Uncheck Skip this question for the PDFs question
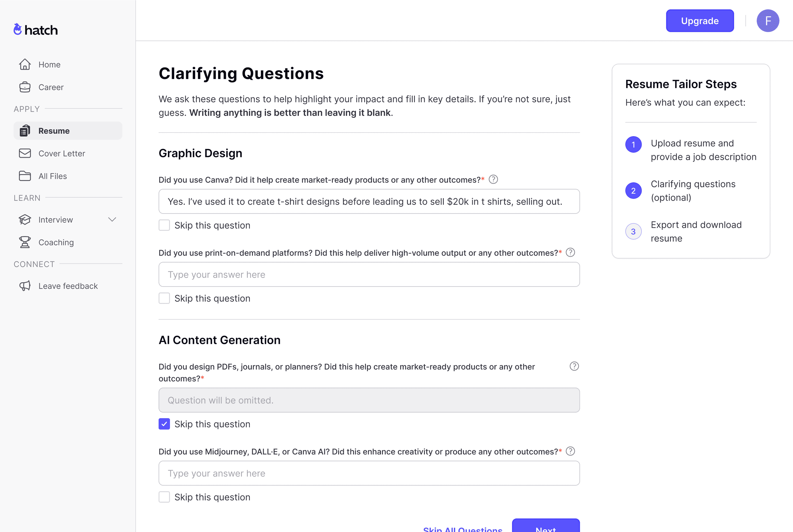 click(164, 424)
